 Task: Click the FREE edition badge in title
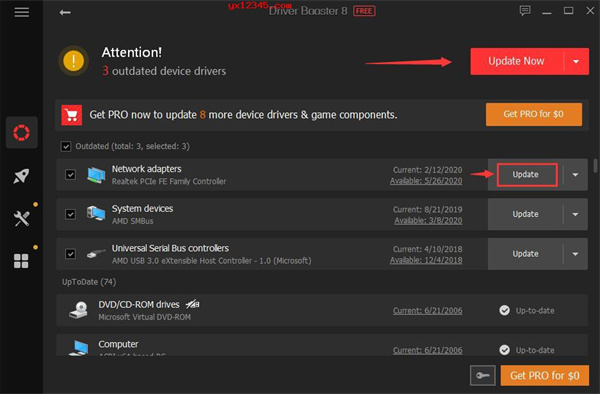[x=364, y=11]
